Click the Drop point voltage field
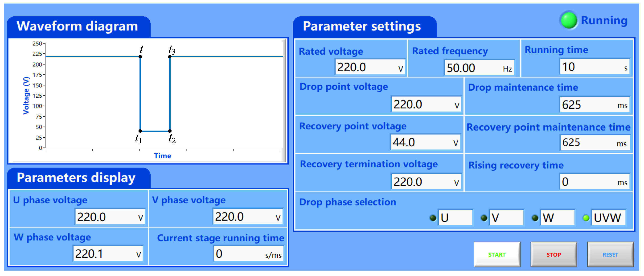The height and width of the screenshot is (276, 644). (x=426, y=104)
